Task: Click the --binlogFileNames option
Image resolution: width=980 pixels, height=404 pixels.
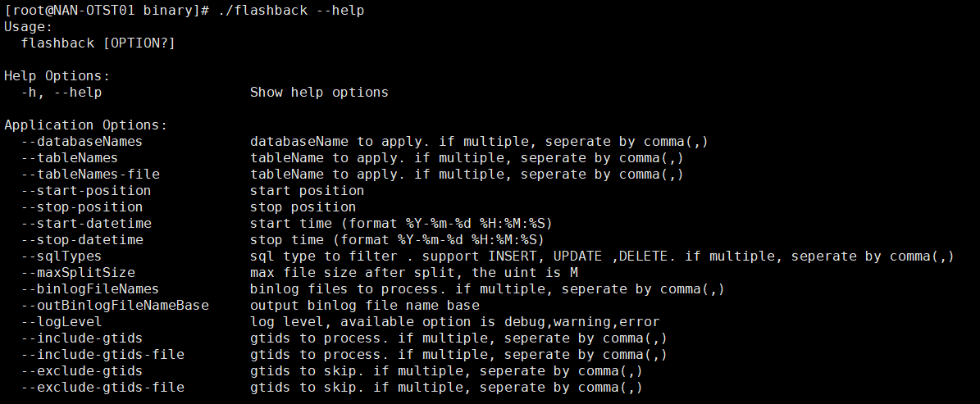Action: click(90, 289)
